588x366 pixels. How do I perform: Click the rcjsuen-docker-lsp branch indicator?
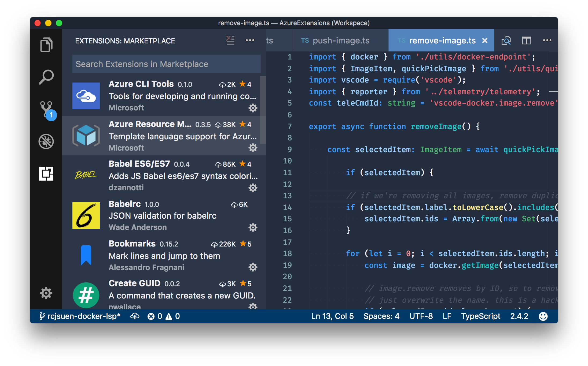pos(80,316)
